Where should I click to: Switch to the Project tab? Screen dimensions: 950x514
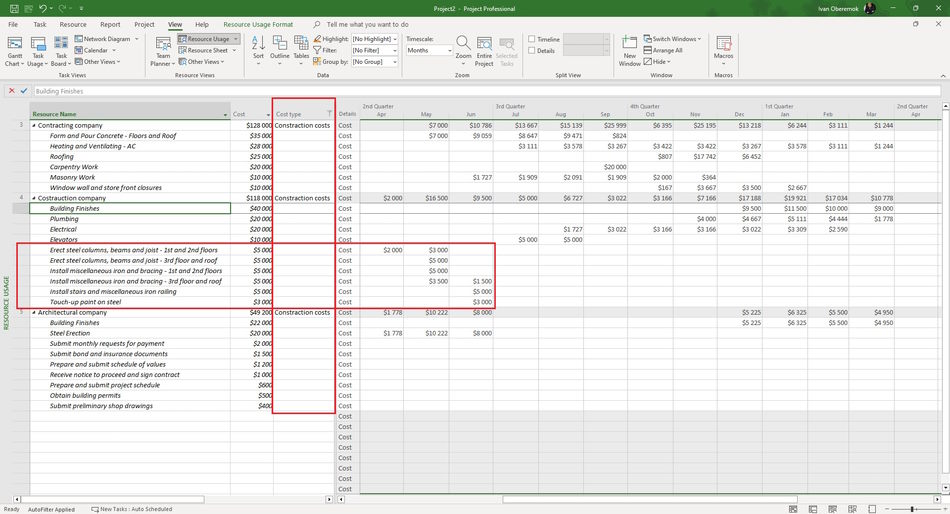pos(144,24)
